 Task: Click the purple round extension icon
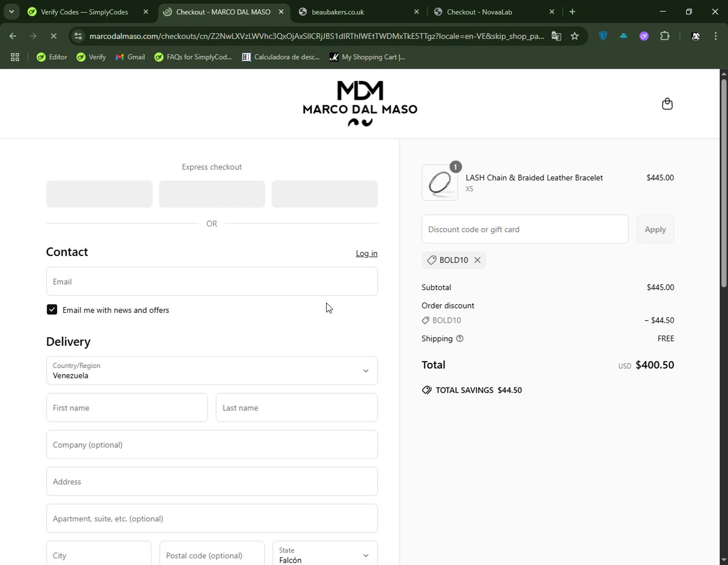click(644, 36)
